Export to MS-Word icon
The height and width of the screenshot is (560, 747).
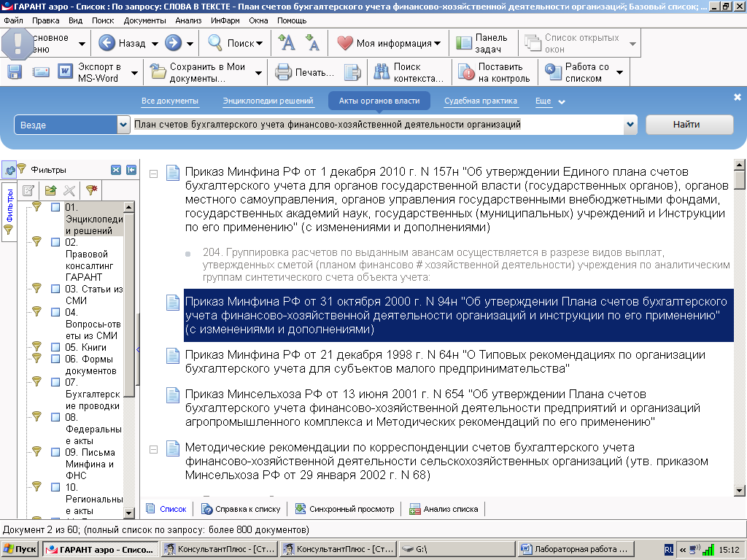[65, 72]
